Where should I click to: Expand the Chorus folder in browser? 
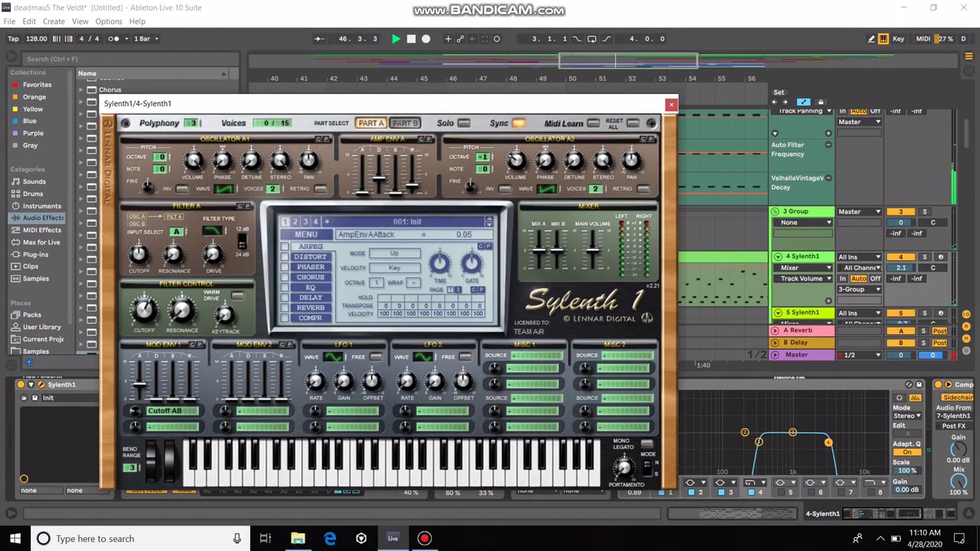click(x=81, y=90)
